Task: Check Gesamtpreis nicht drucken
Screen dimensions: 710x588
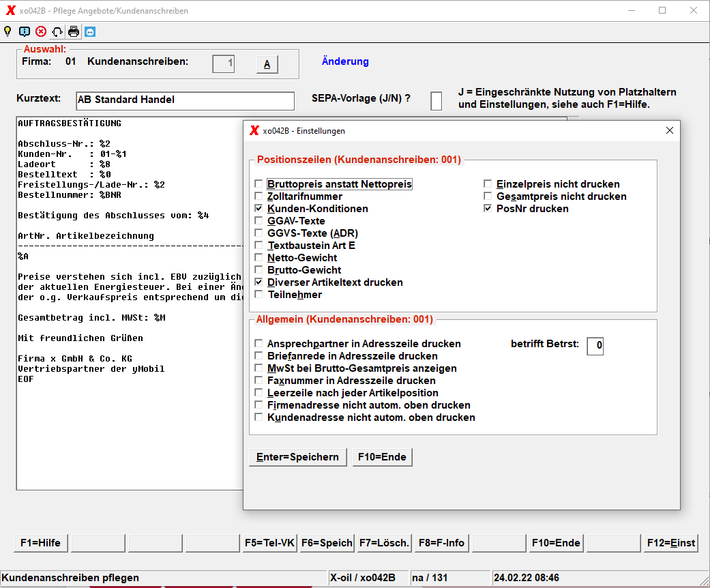Action: click(488, 196)
